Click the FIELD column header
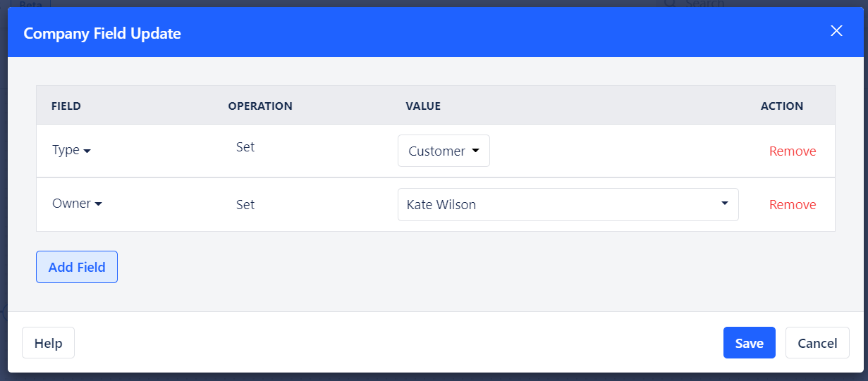The width and height of the screenshot is (868, 381). click(x=66, y=106)
